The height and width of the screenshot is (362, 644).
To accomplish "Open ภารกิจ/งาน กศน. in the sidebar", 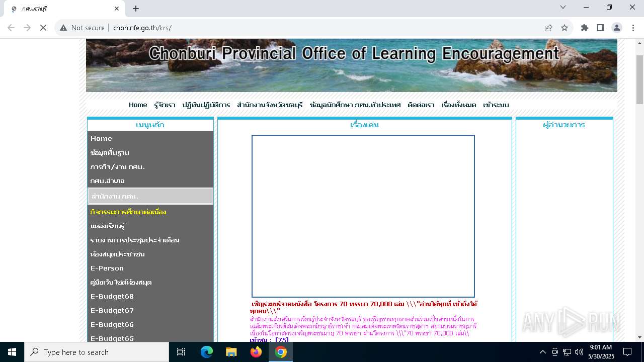I will click(150, 166).
